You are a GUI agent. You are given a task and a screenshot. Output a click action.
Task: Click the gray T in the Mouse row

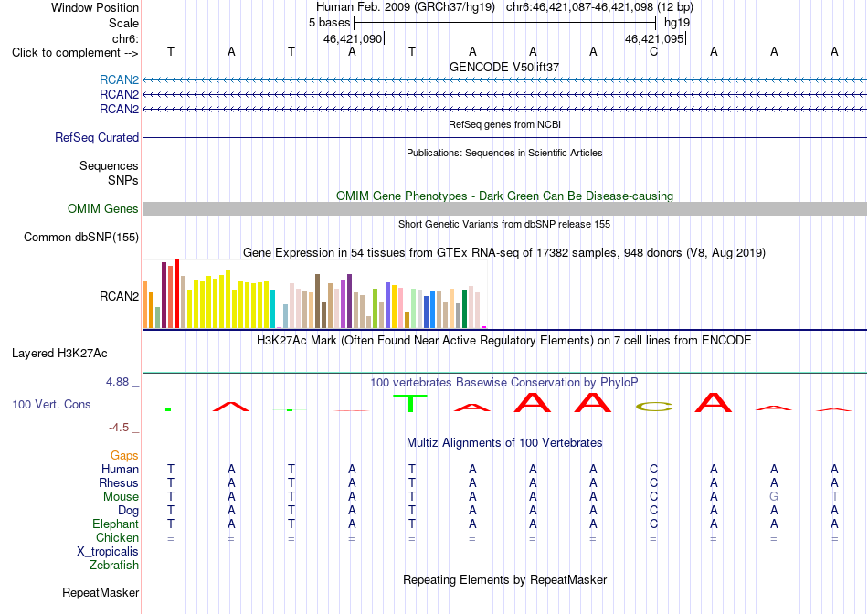pos(834,497)
